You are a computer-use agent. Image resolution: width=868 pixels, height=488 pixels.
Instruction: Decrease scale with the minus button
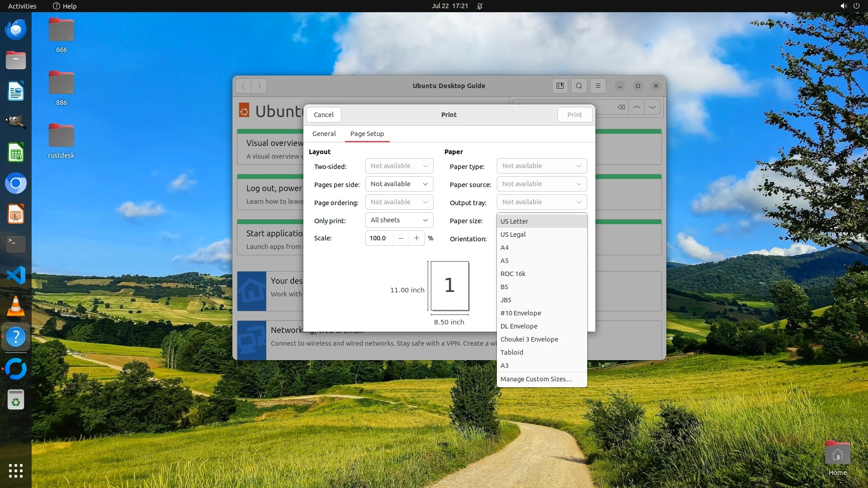tap(401, 238)
